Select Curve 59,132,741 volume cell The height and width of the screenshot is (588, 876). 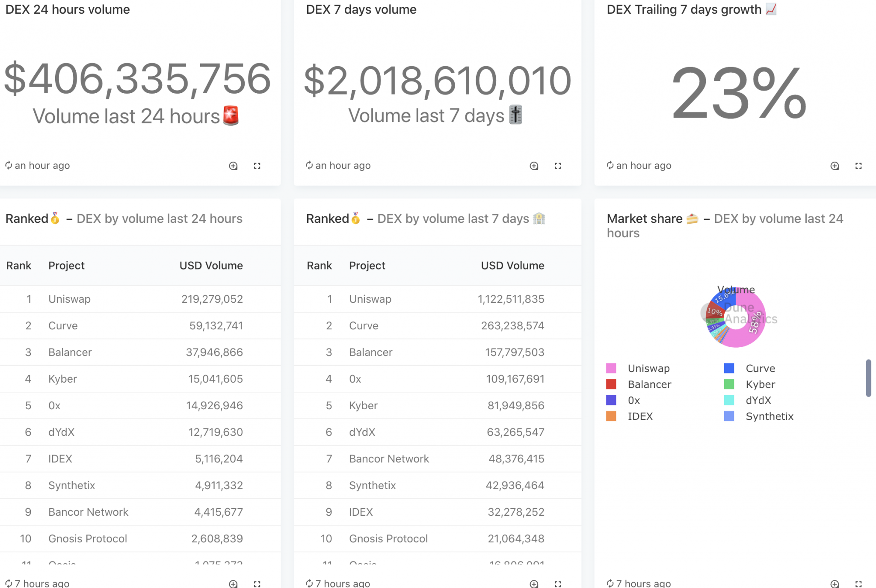coord(216,325)
